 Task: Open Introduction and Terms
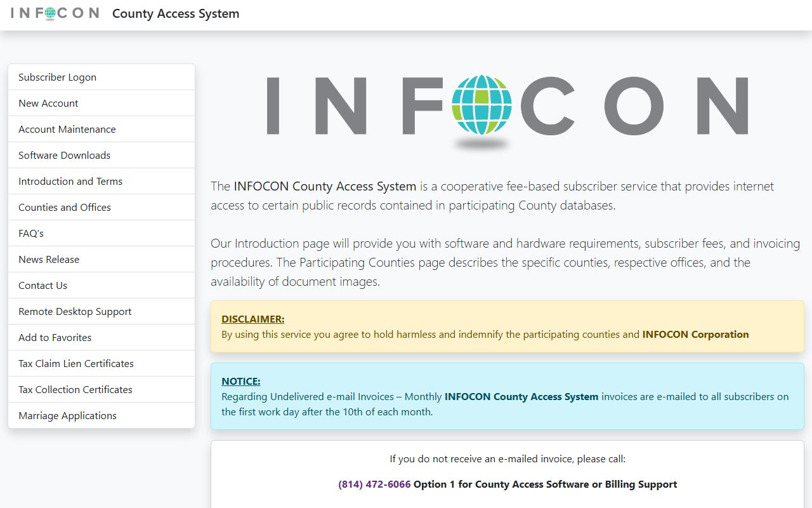(101, 181)
